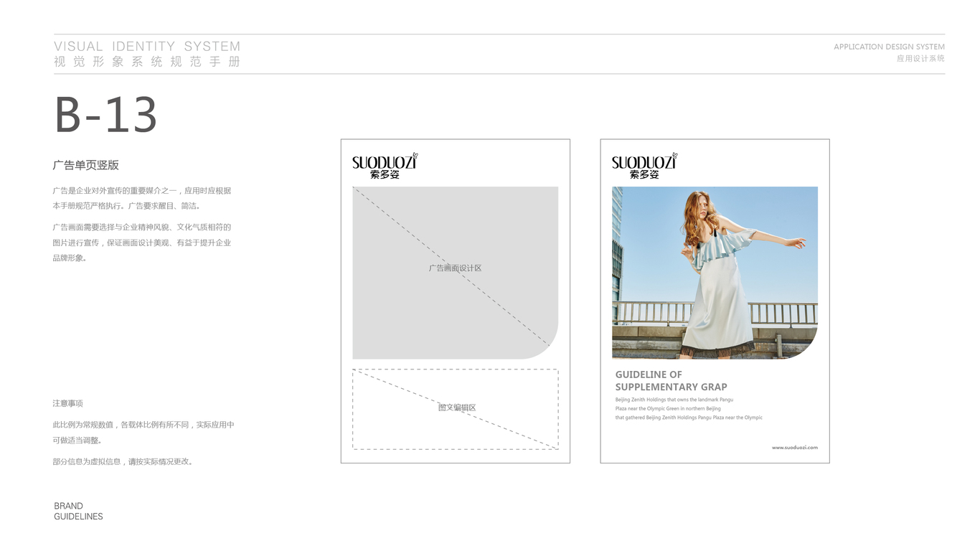Click the SUODUOZI logo on the sample flyer

coord(644,166)
